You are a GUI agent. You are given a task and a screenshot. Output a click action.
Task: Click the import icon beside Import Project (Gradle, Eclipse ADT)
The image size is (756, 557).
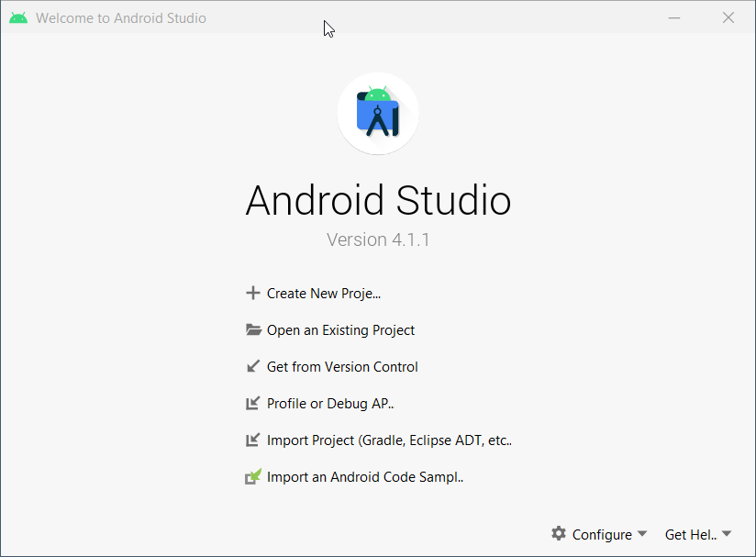tap(252, 440)
